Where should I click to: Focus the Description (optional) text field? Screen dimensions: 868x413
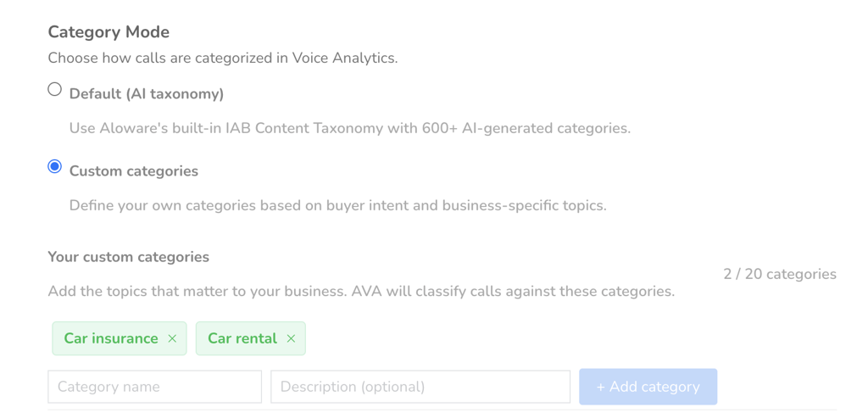point(420,387)
